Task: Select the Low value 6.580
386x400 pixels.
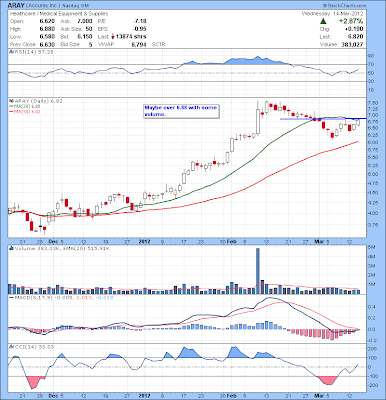Action: tap(47, 37)
